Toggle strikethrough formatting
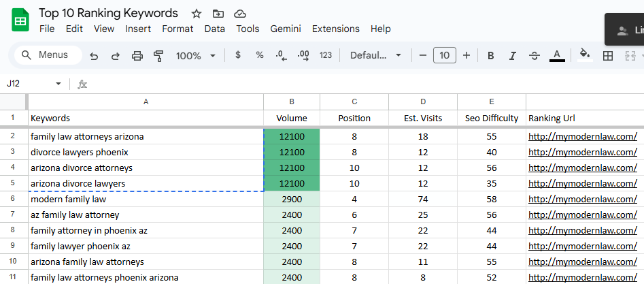This screenshot has height=284, width=644. point(534,56)
